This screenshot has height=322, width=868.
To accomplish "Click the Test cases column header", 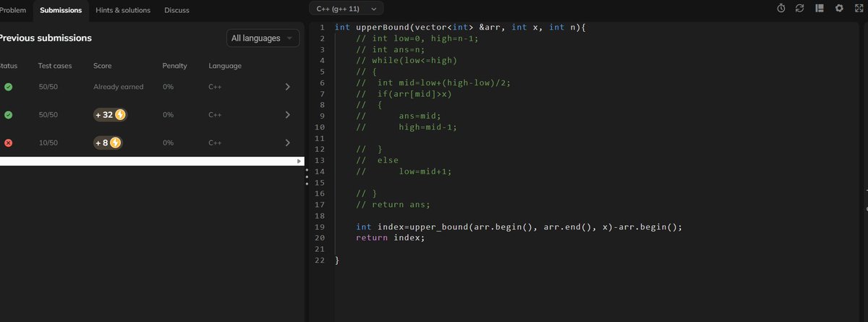I will (55, 66).
